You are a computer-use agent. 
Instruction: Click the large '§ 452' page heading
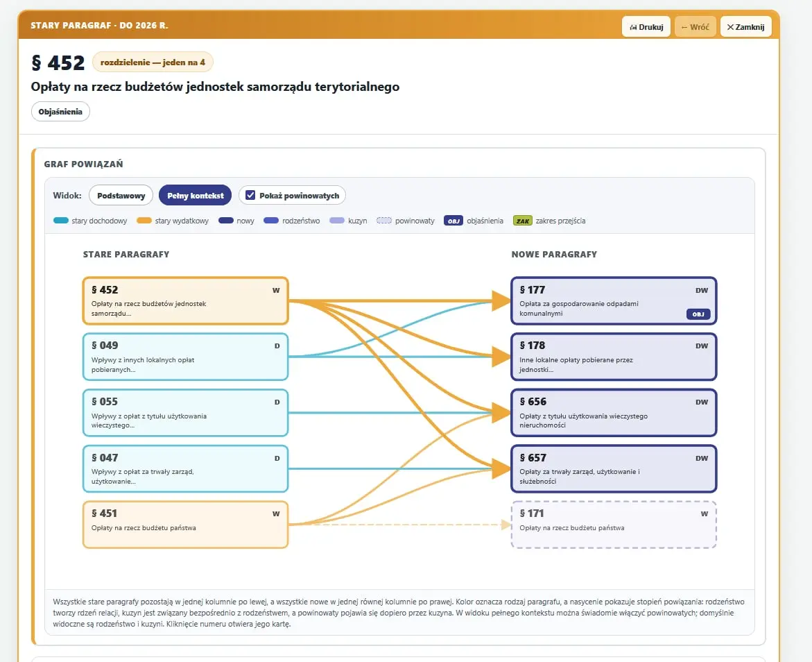point(58,62)
